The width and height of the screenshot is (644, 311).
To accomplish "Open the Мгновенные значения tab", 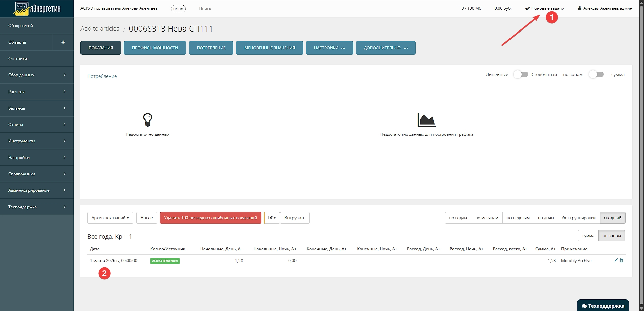I will 269,48.
